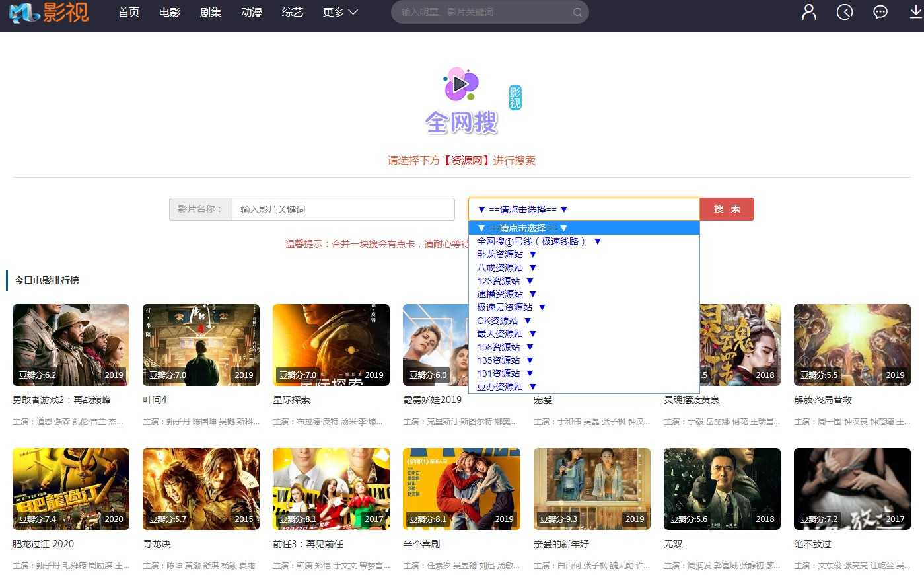The width and height of the screenshot is (924, 575).
Task: Click the 无双 title link
Action: click(x=673, y=544)
